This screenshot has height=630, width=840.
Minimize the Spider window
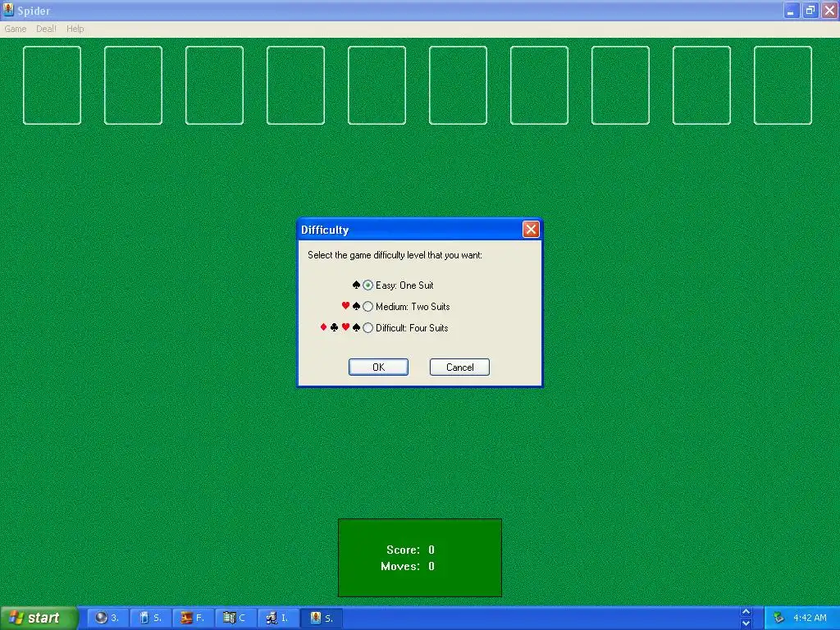point(791,10)
